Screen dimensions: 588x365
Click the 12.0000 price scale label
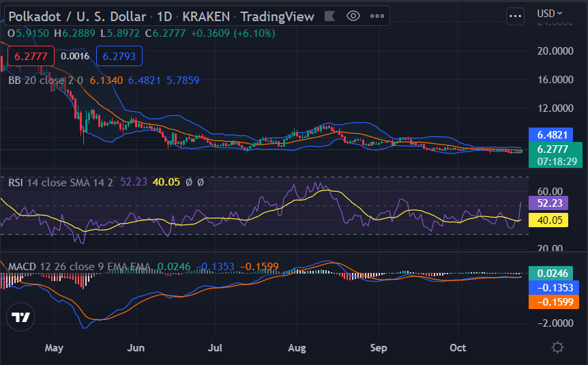(555, 108)
